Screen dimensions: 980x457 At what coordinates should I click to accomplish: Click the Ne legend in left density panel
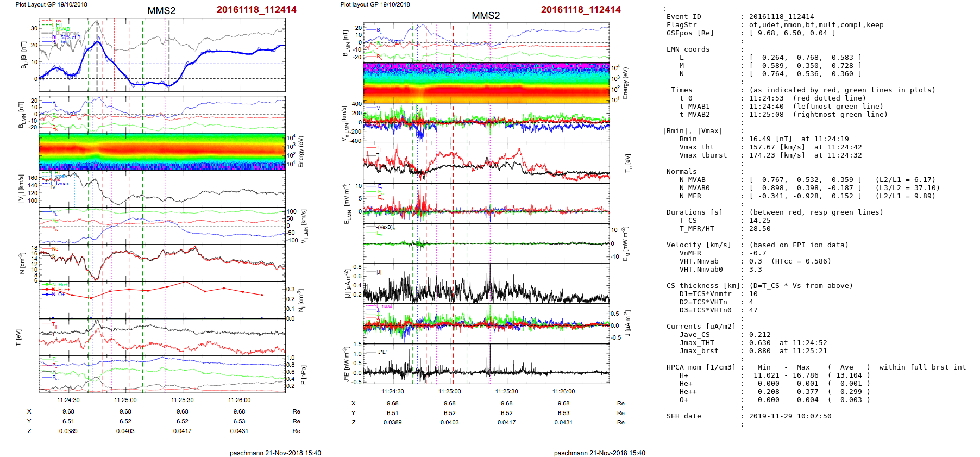click(55, 249)
